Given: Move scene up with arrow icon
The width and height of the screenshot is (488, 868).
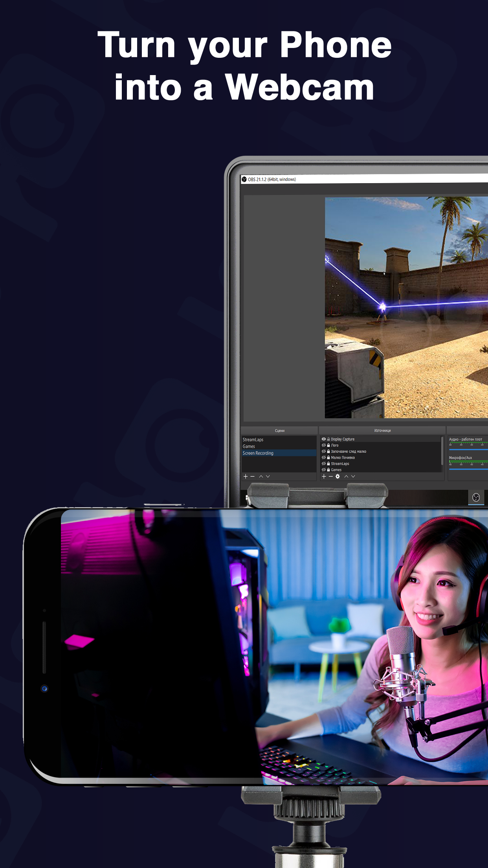Looking at the screenshot, I should click(261, 476).
